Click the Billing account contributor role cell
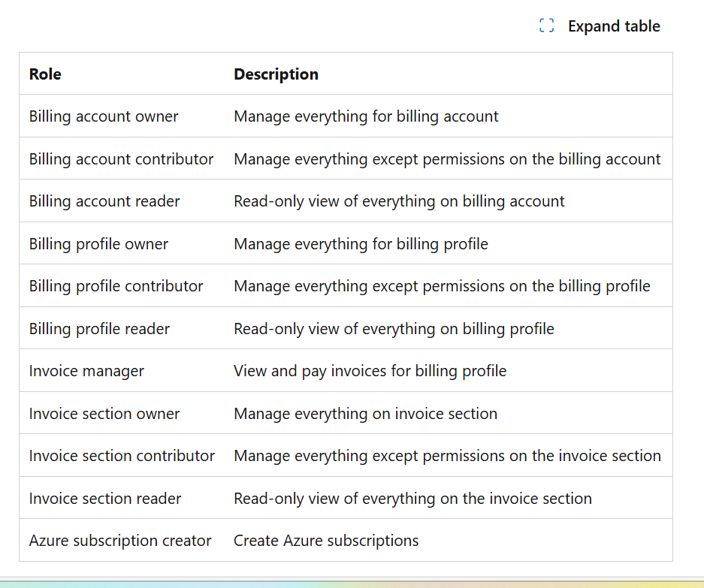Viewport: 704px width, 588px height. pos(121,159)
